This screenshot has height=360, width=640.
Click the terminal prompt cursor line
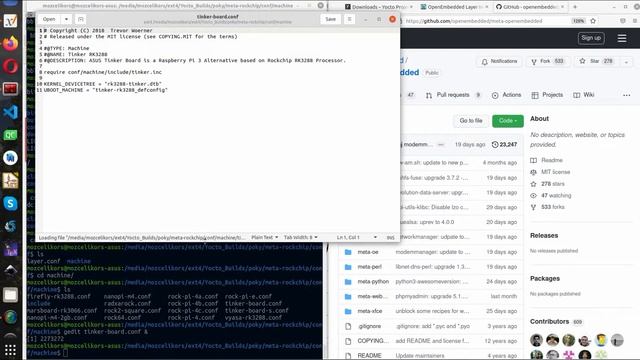point(65,353)
